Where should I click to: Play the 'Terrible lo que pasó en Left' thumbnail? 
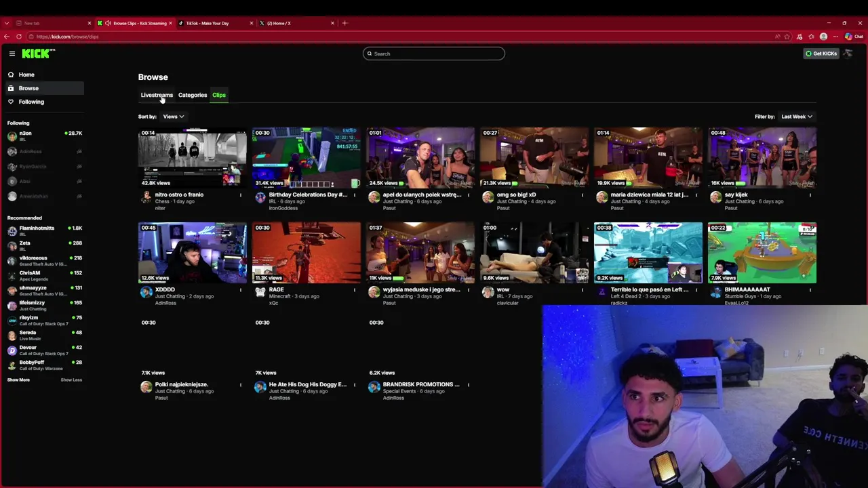[648, 252]
